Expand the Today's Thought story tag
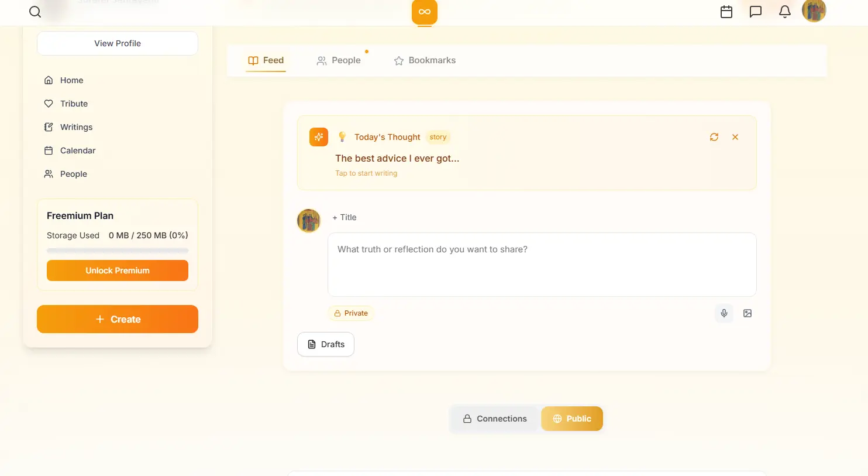Screen dimensions: 868x476 coord(438,137)
